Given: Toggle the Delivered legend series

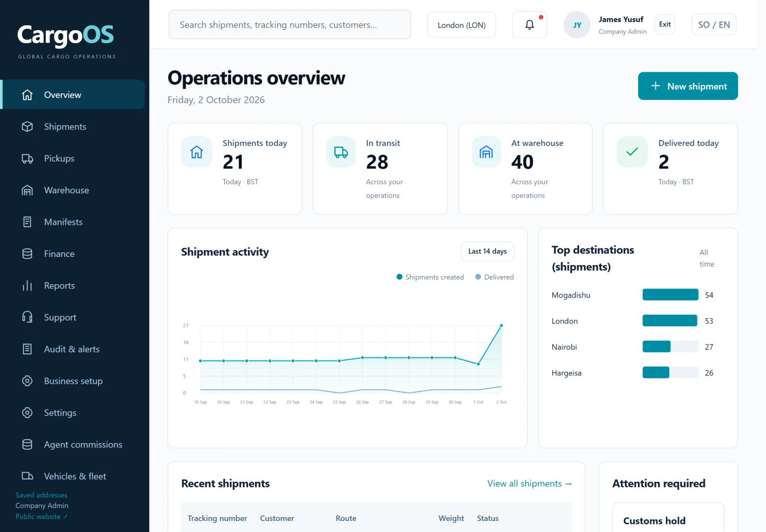Looking at the screenshot, I should (494, 277).
